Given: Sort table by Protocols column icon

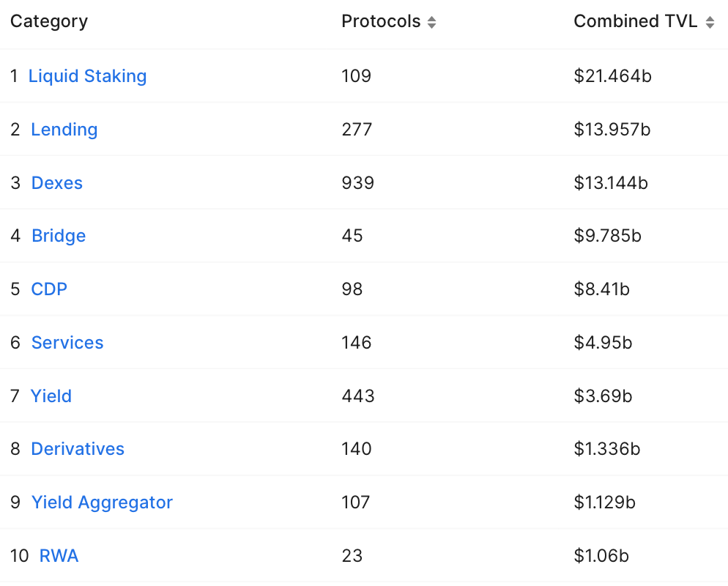Looking at the screenshot, I should (x=432, y=23).
